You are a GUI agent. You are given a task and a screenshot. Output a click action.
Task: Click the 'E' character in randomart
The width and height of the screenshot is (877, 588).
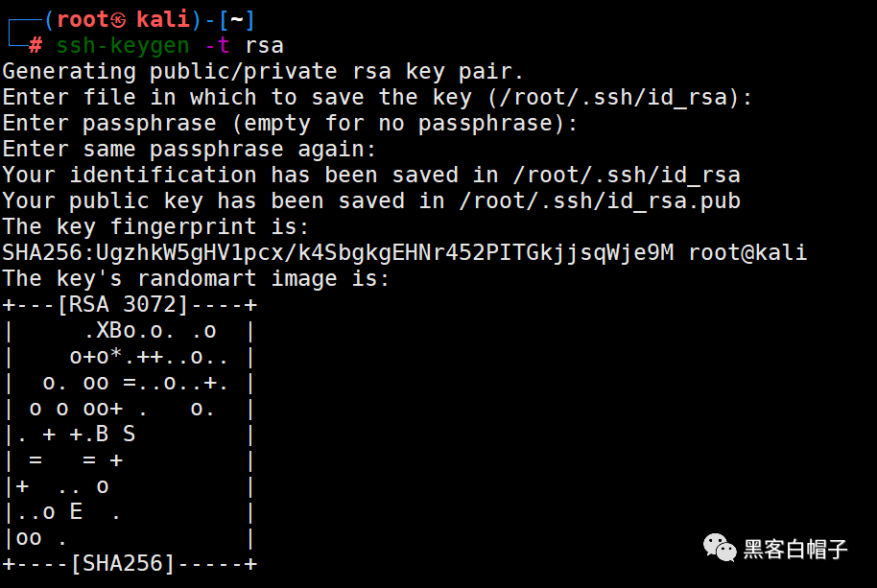coord(76,511)
